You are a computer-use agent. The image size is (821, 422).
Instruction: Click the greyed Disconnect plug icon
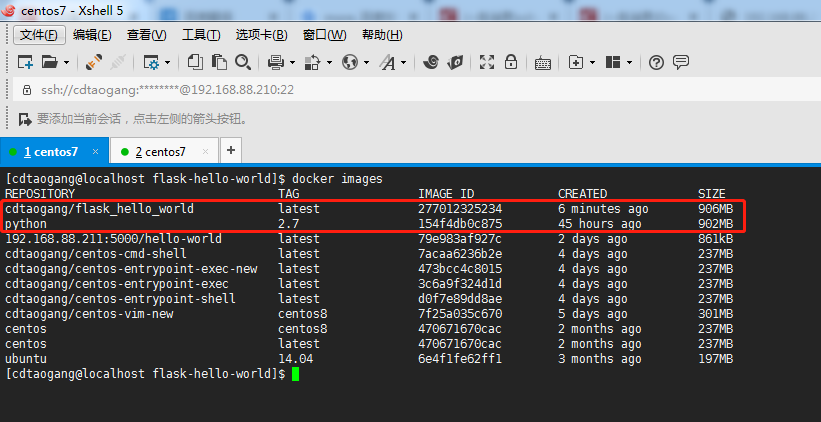click(118, 63)
